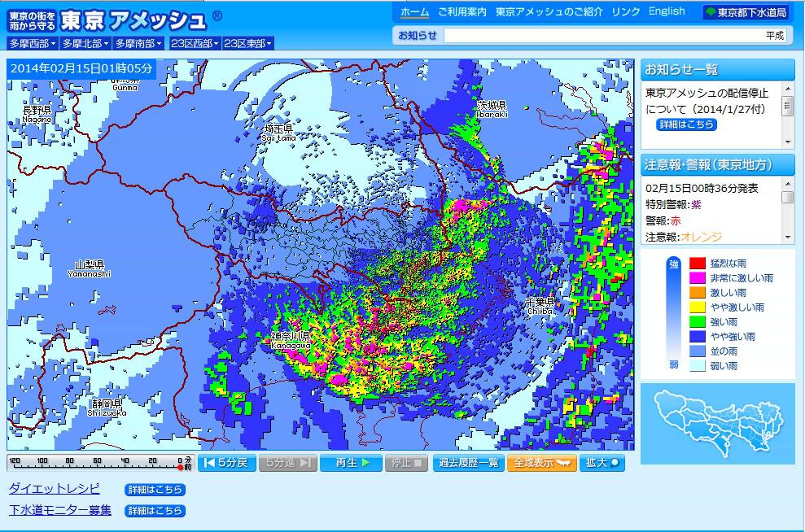Click the 60 minute mark on the time scale
Screen dimensions: 805x532
97,460
